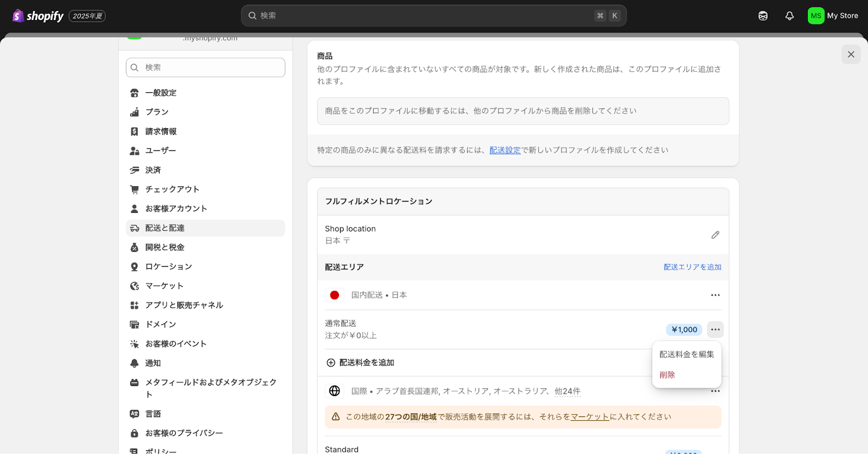Open チェックアウト settings
The image size is (868, 454).
[x=206, y=189]
